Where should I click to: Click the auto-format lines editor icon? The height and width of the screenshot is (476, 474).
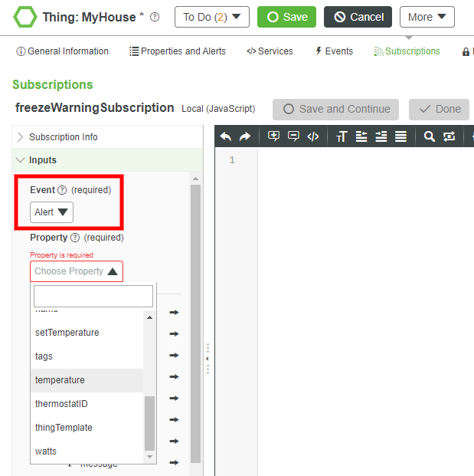(400, 136)
